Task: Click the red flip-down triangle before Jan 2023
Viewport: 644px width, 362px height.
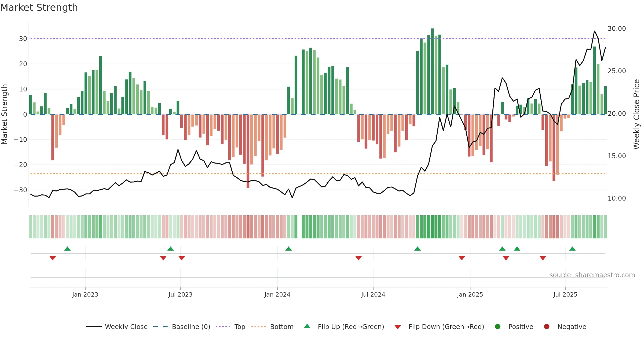Action: pyautogui.click(x=53, y=258)
